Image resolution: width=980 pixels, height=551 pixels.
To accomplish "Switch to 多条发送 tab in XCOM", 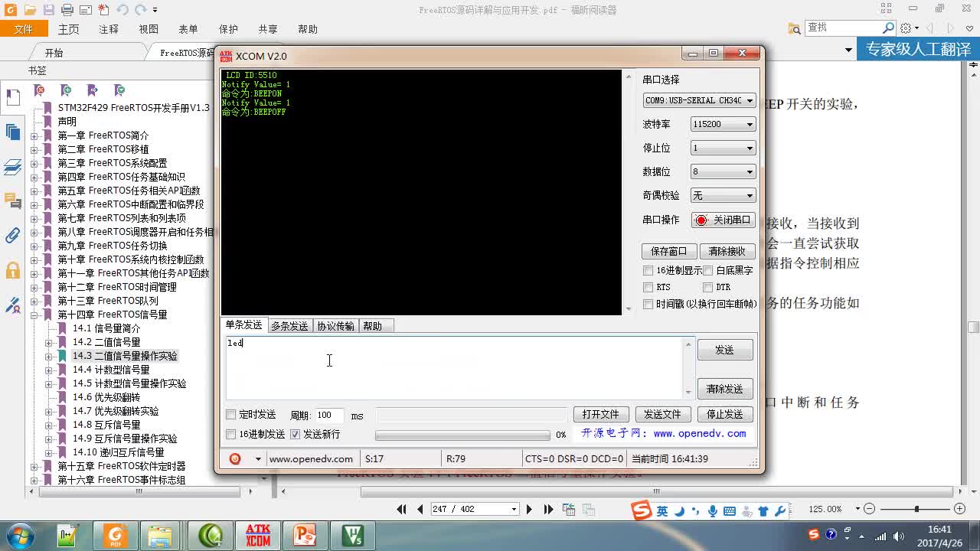I will click(x=289, y=326).
